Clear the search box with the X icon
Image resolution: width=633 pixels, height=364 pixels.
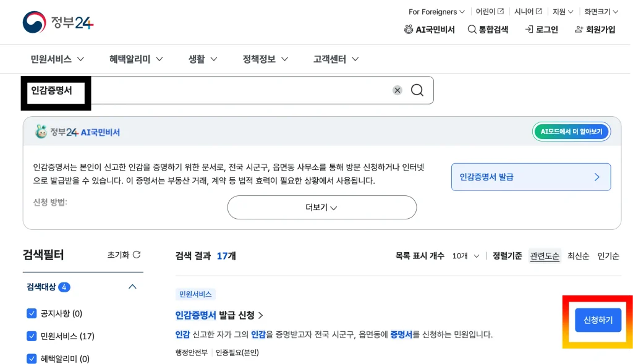[x=397, y=90]
